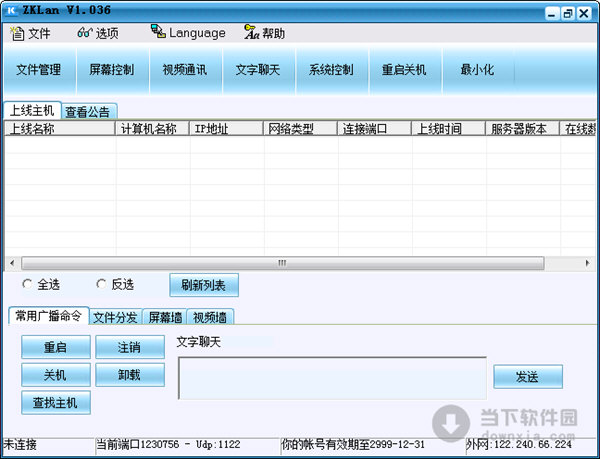
Task: Switch to 常用广播命令 tab
Action: pos(49,316)
